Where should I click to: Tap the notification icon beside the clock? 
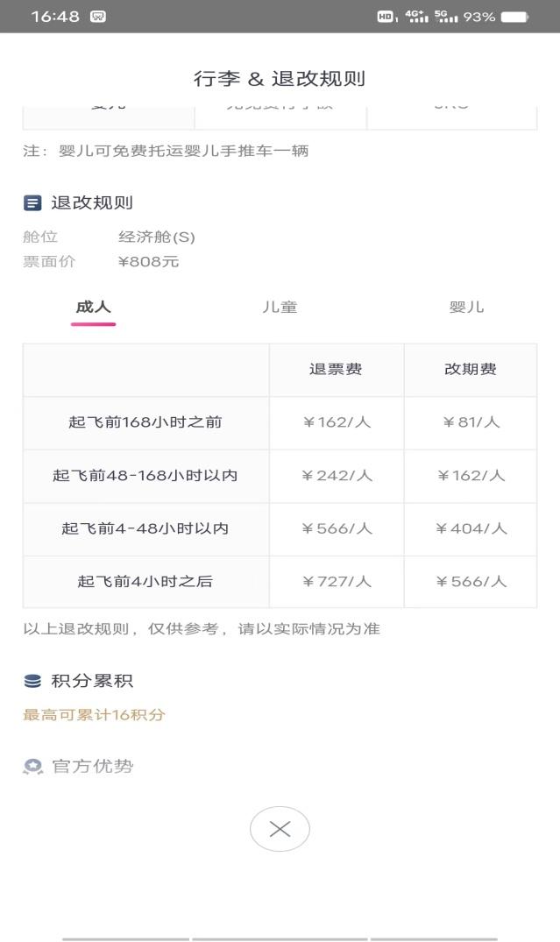[98, 17]
